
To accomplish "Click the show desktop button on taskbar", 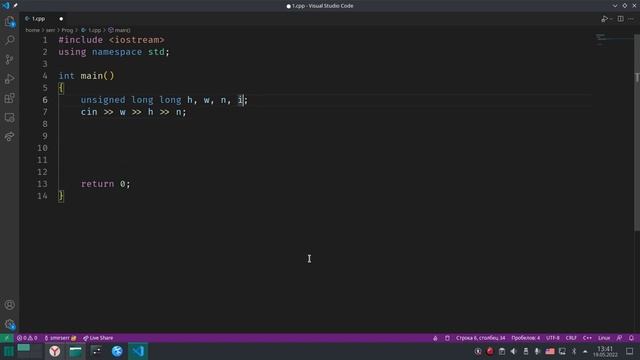I will [629, 351].
